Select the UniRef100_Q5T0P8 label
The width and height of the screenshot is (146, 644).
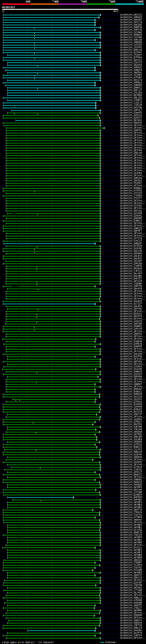pyautogui.click(x=131, y=151)
